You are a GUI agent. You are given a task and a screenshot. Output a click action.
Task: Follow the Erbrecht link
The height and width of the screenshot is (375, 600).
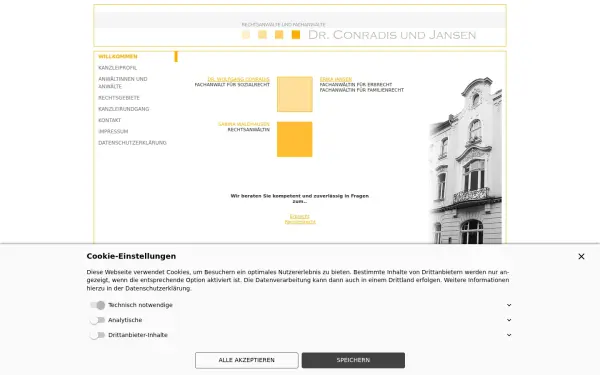tap(300, 216)
